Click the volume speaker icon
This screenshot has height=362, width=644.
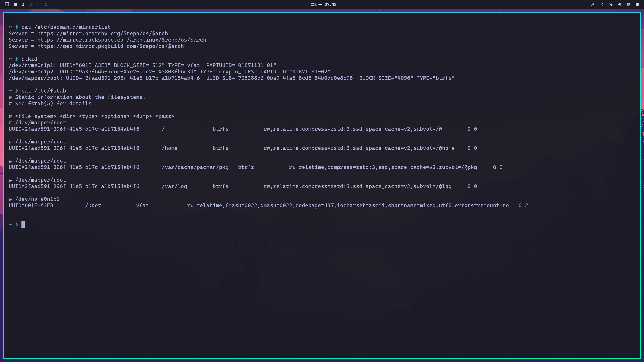pyautogui.click(x=620, y=4)
